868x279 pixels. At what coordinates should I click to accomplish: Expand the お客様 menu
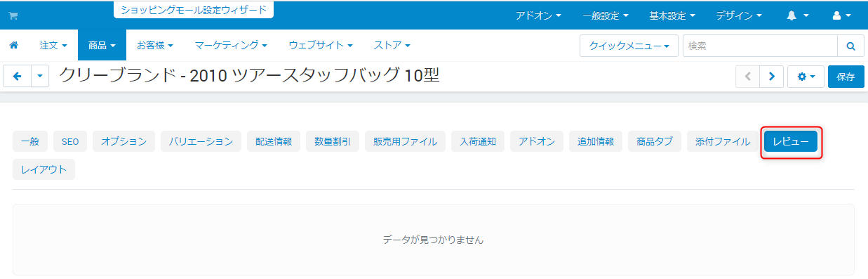[154, 45]
